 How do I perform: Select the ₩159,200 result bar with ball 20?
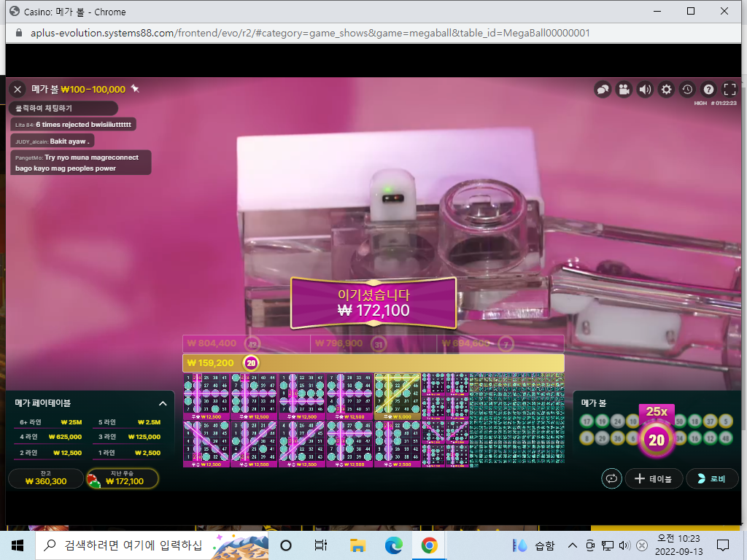tap(373, 363)
